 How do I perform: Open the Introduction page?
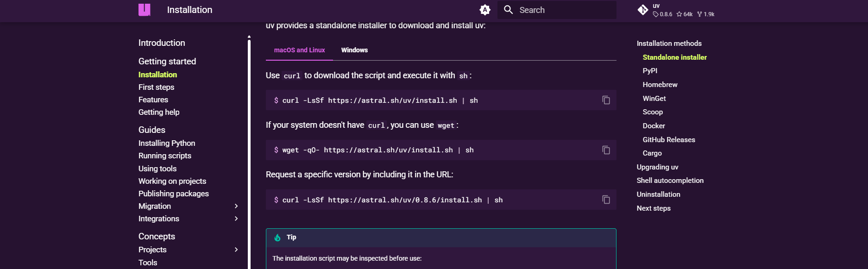162,43
